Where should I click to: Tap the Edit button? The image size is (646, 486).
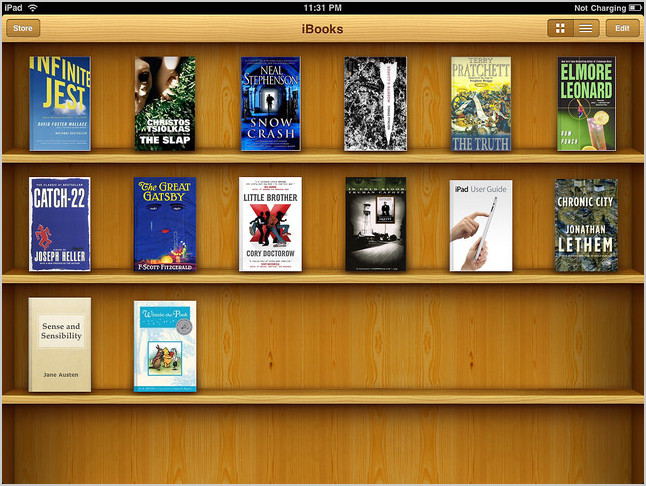pyautogui.click(x=622, y=28)
